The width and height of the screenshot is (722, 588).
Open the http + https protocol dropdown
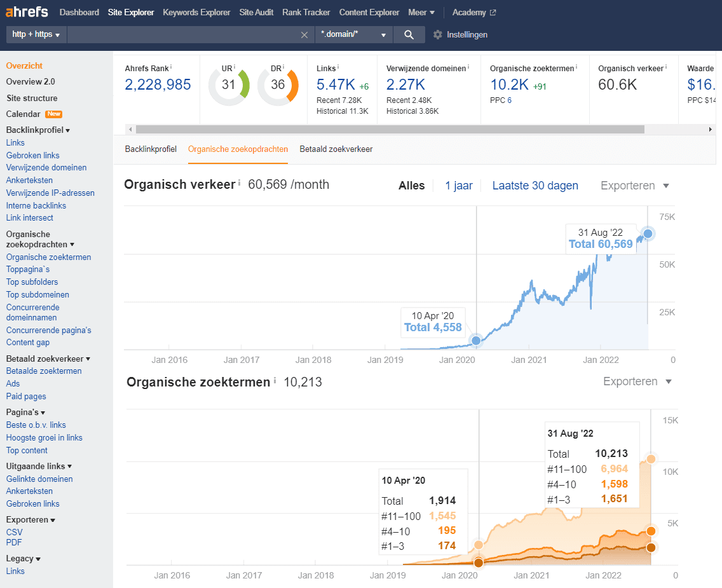[36, 34]
